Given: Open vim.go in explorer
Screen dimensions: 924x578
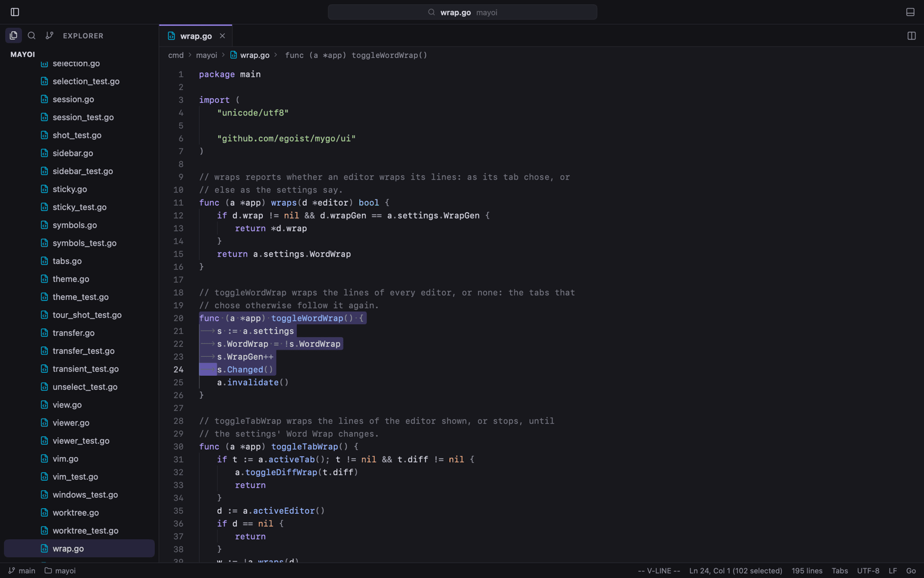Looking at the screenshot, I should 79,458.
